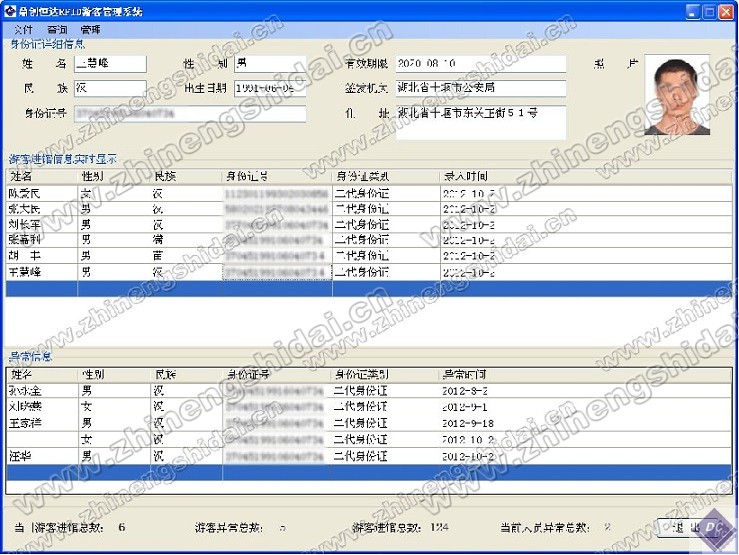Select the 签发机关 issuing authority field

[x=479, y=88]
